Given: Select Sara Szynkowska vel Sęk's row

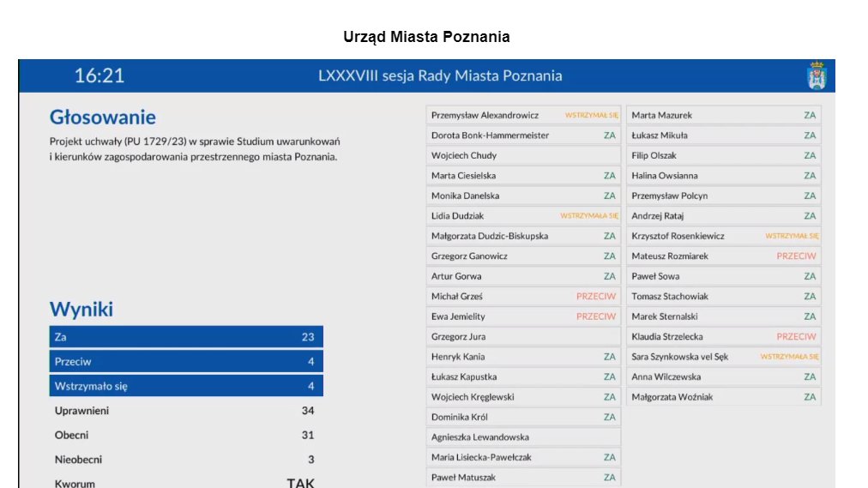Looking at the screenshot, I should pos(724,357).
